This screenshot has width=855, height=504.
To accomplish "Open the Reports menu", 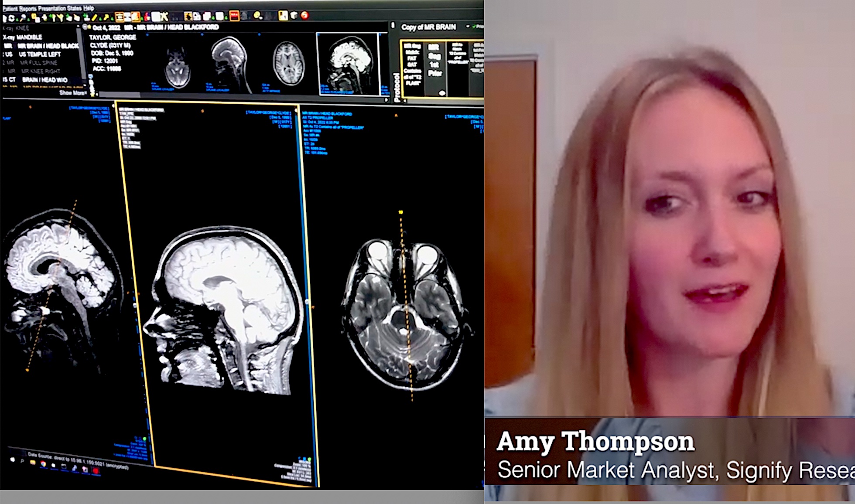I will (x=28, y=8).
